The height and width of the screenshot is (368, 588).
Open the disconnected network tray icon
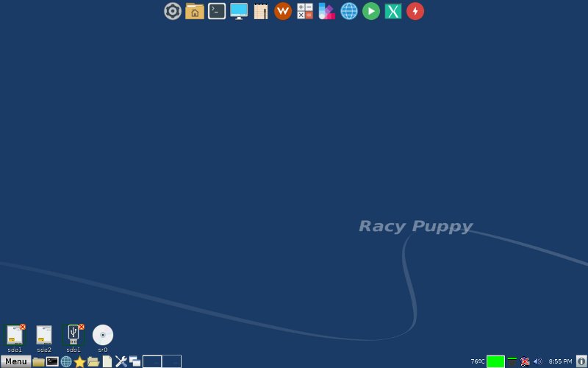(525, 361)
